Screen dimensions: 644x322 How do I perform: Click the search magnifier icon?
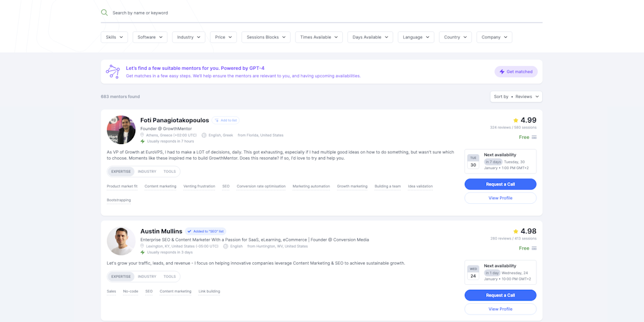104,13
